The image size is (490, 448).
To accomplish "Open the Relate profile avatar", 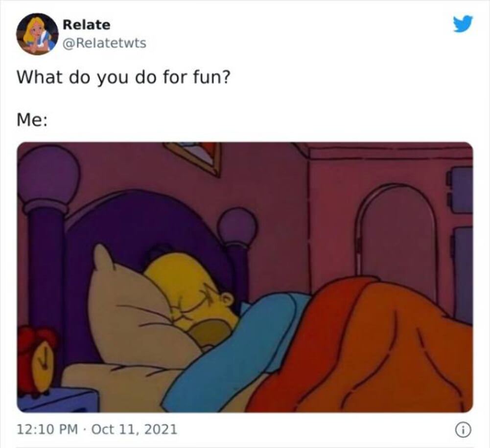I will [x=37, y=34].
